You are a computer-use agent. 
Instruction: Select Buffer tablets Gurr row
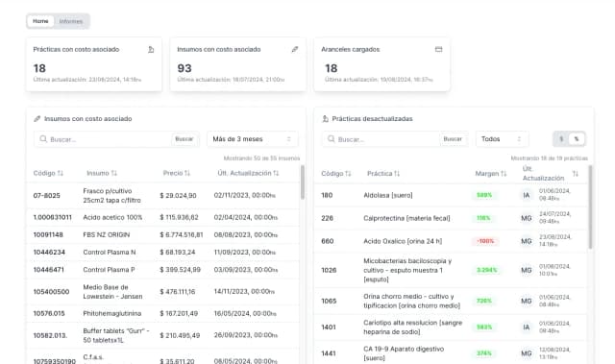(x=163, y=335)
